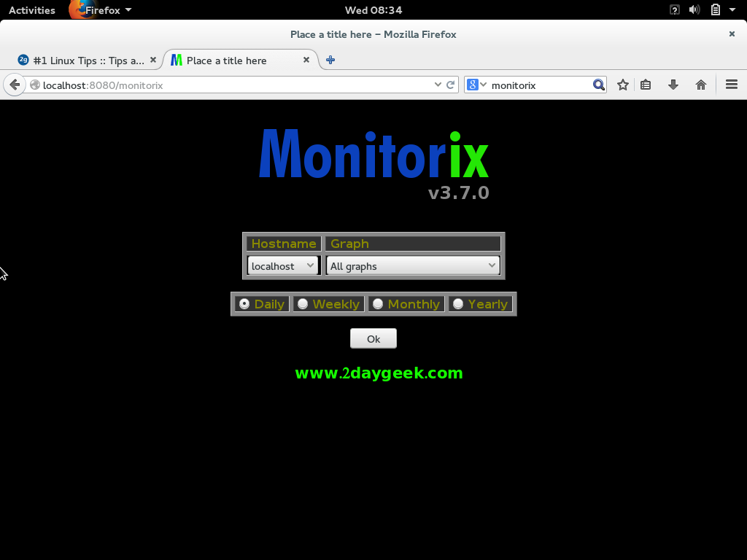The width and height of the screenshot is (747, 560).
Task: Close the Mozilla Firefox window
Action: pyautogui.click(x=732, y=34)
